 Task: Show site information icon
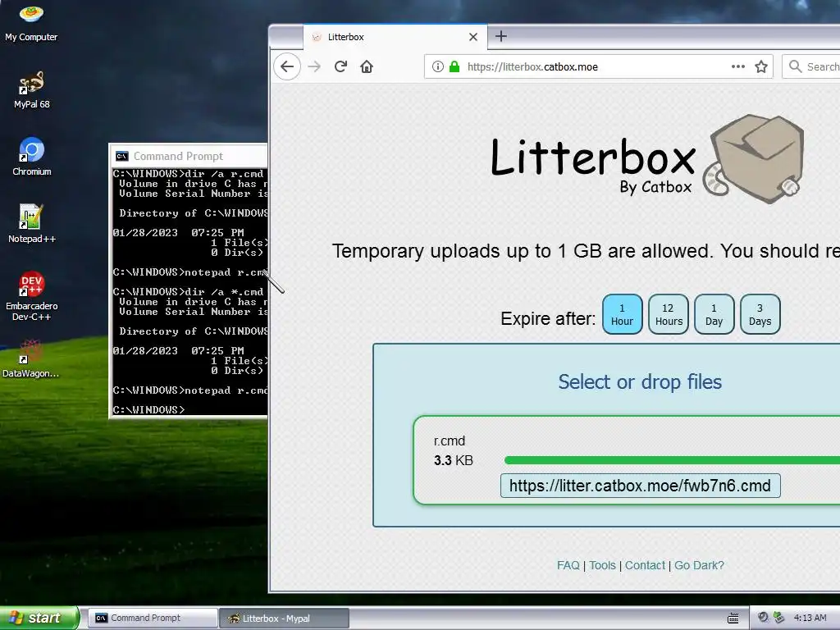438,66
